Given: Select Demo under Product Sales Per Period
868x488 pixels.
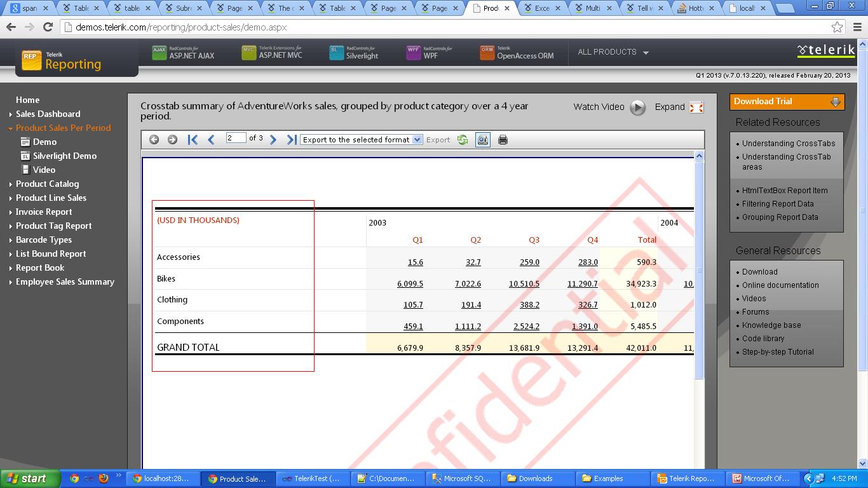Looking at the screenshot, I should pyautogui.click(x=44, y=142).
